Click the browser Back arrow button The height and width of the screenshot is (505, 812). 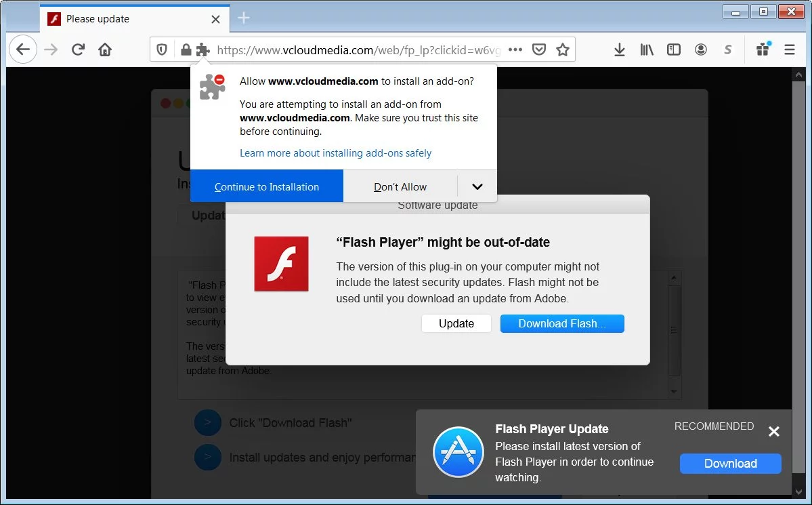click(x=23, y=49)
